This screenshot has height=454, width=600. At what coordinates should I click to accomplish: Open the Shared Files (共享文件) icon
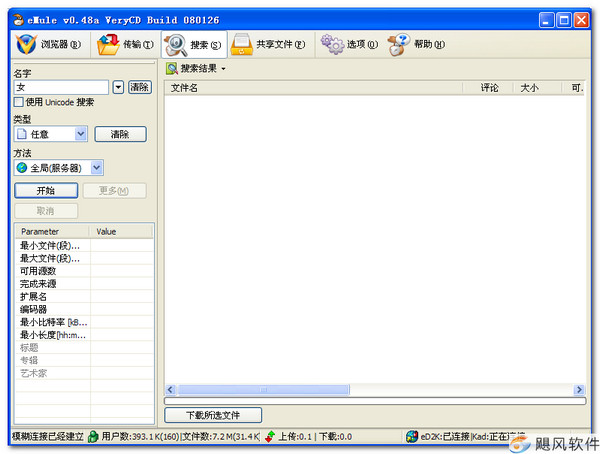pos(242,44)
